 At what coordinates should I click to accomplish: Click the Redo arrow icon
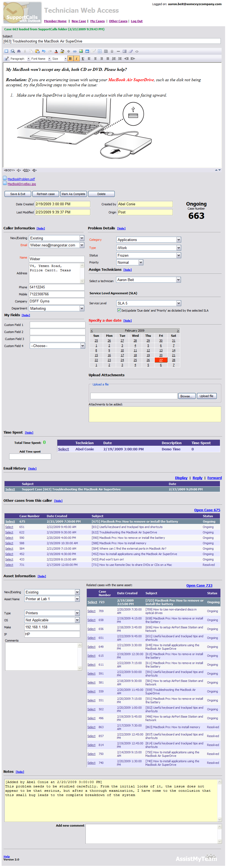click(x=50, y=51)
